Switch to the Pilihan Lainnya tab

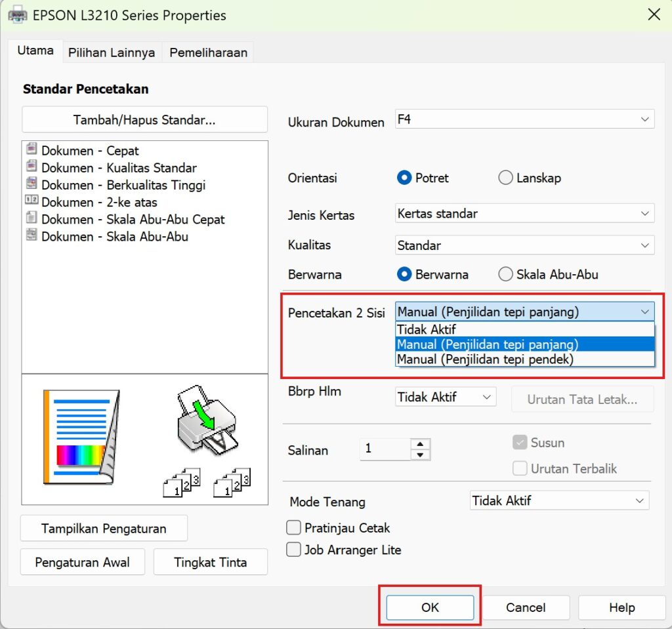[x=112, y=52]
